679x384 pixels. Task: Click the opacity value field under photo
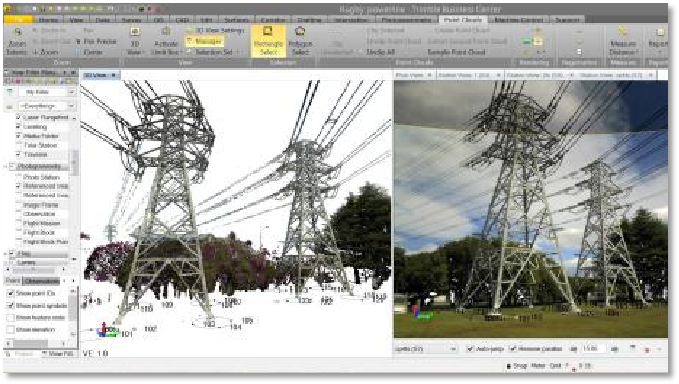594,349
